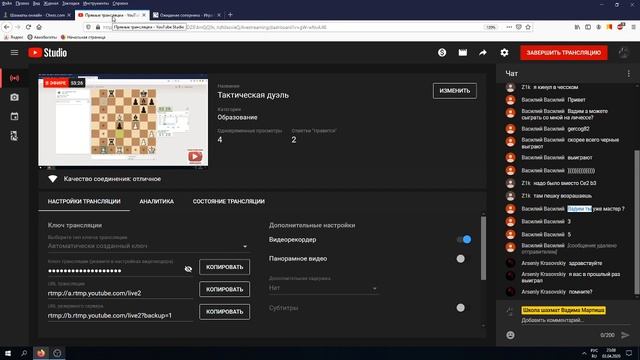Open the Начальная страница bookmark
This screenshot has height=360, width=640.
click(83, 37)
